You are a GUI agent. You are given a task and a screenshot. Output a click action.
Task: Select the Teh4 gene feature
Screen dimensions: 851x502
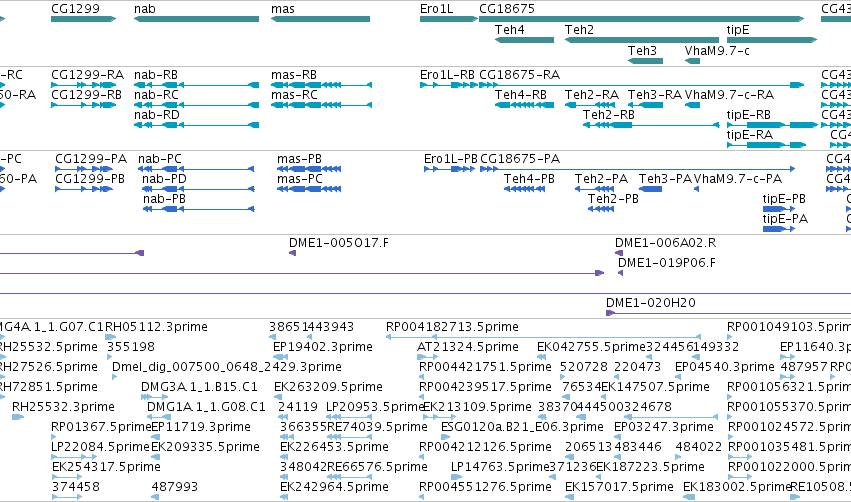pyautogui.click(x=524, y=40)
